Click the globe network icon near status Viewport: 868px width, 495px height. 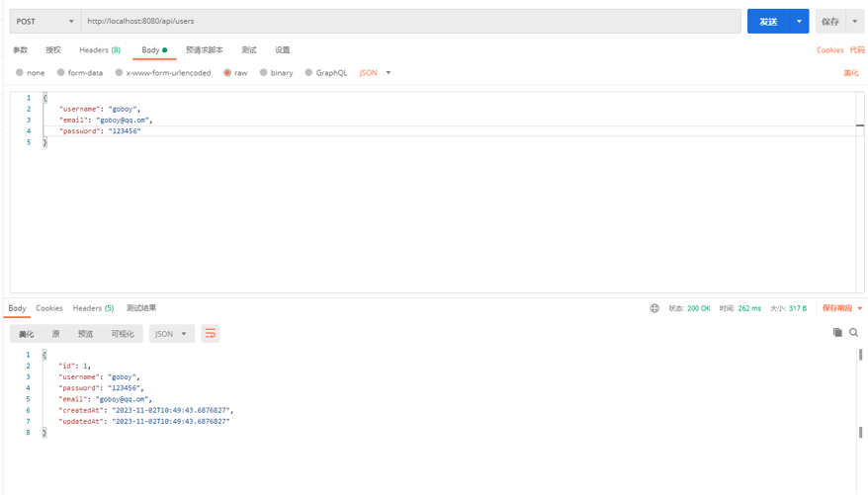click(654, 308)
